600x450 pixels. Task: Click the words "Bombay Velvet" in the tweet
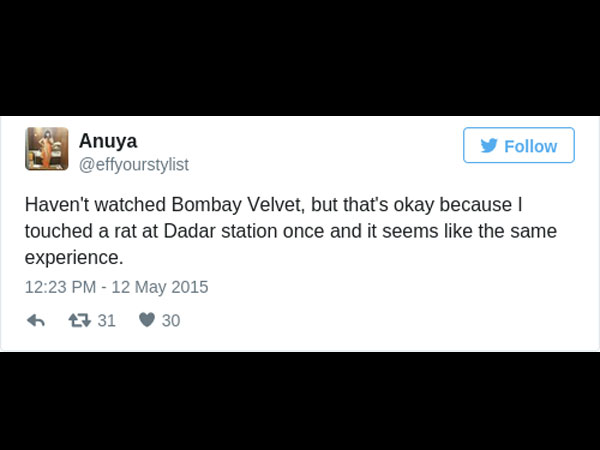(208, 204)
